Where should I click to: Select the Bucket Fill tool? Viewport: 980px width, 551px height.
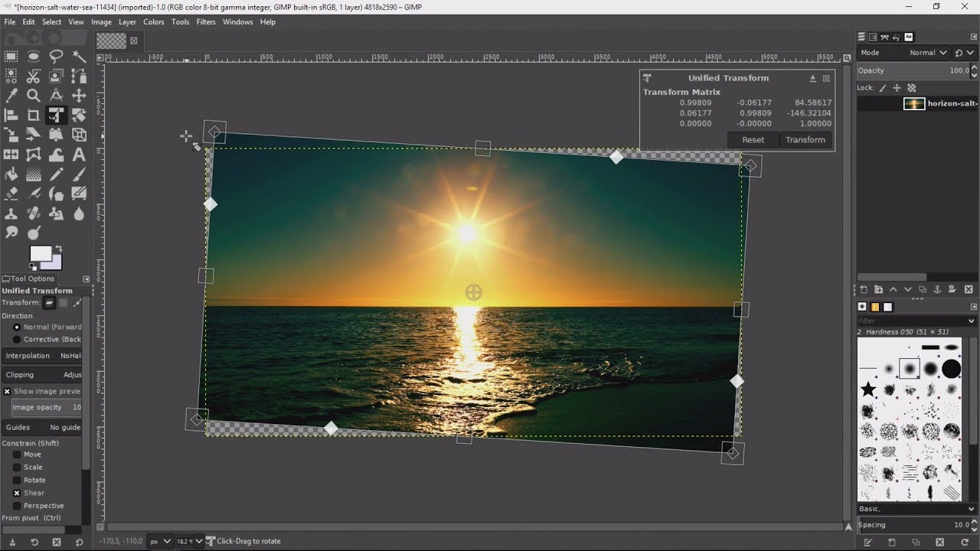11,174
